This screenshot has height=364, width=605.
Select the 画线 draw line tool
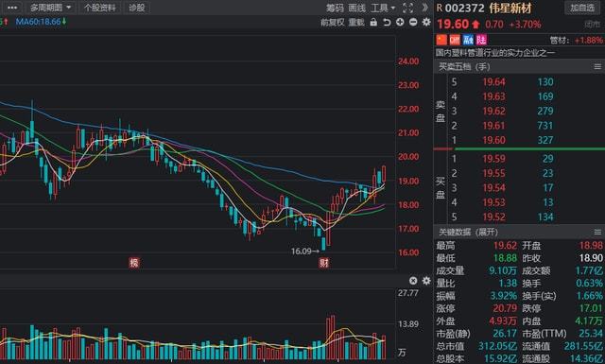(356, 9)
